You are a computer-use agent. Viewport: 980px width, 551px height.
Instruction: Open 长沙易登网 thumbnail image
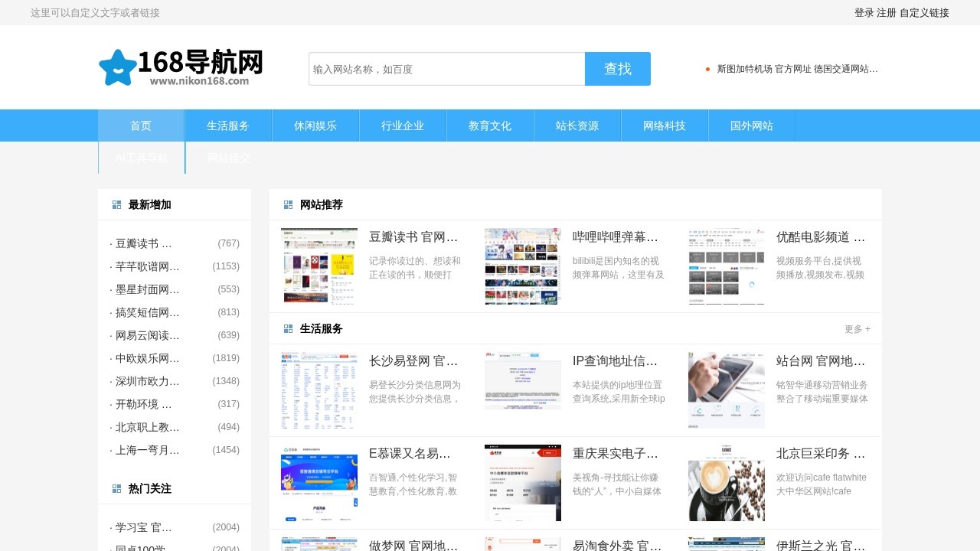319,390
